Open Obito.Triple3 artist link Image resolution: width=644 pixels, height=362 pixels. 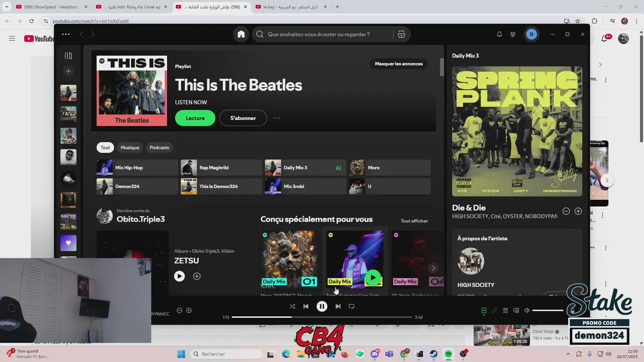(x=141, y=219)
